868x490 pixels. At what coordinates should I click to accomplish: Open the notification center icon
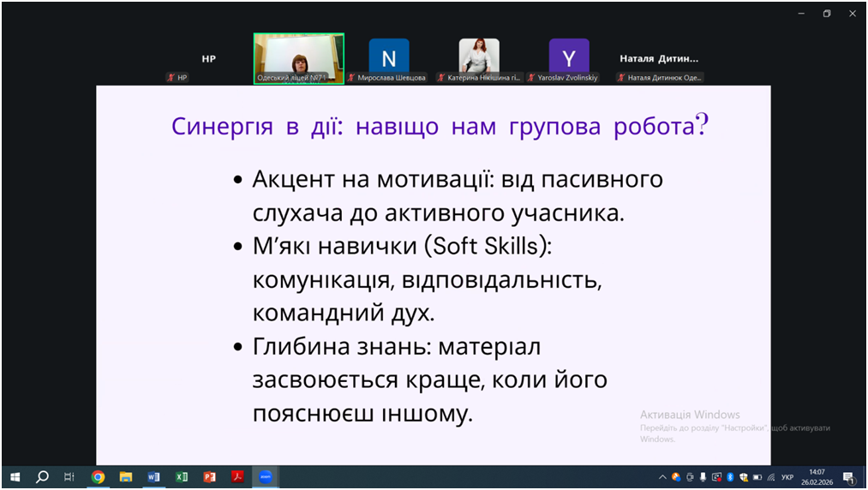[x=848, y=477]
